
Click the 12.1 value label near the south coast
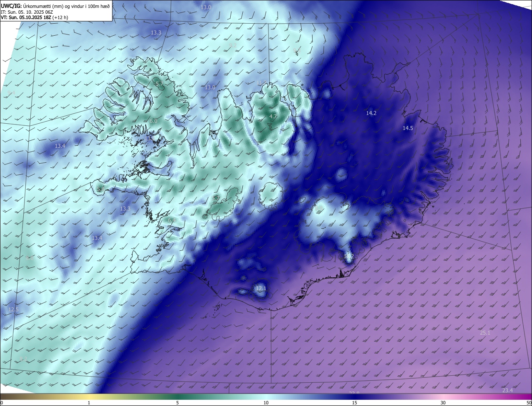pos(261,288)
